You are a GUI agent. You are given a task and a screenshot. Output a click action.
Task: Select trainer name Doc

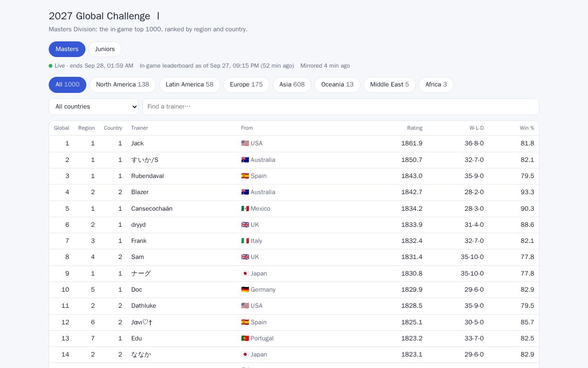[136, 290]
